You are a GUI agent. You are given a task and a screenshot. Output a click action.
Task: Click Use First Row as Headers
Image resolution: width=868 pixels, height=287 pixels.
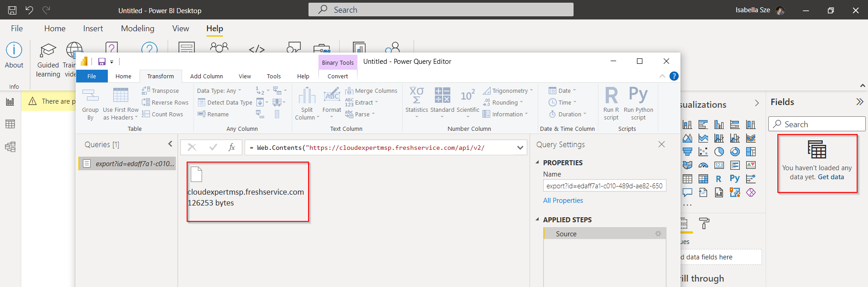[x=121, y=104]
